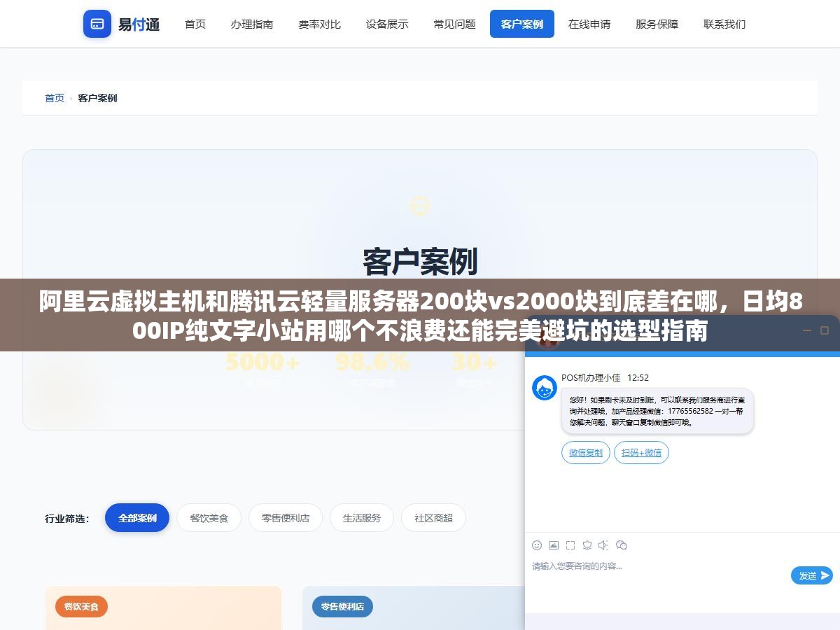Toggle the chat sound speaker icon
This screenshot has width=840, height=630.
pyautogui.click(x=604, y=545)
